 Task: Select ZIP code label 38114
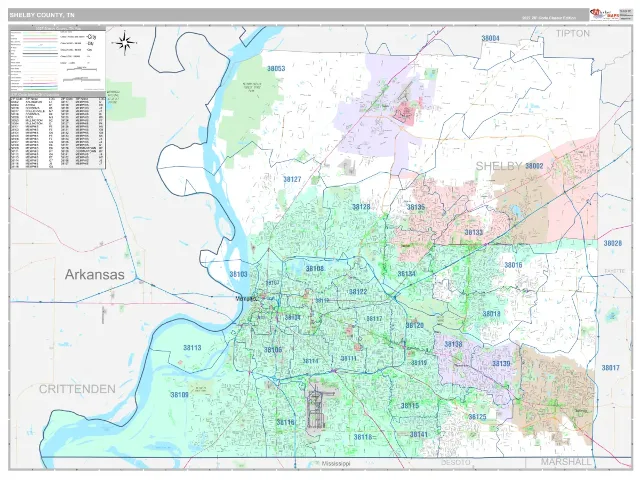point(310,361)
